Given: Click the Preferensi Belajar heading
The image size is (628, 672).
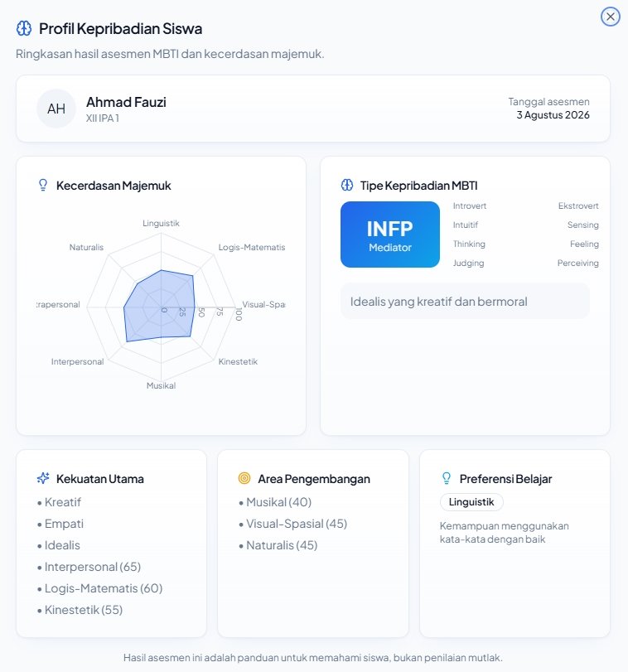Looking at the screenshot, I should coord(505,479).
